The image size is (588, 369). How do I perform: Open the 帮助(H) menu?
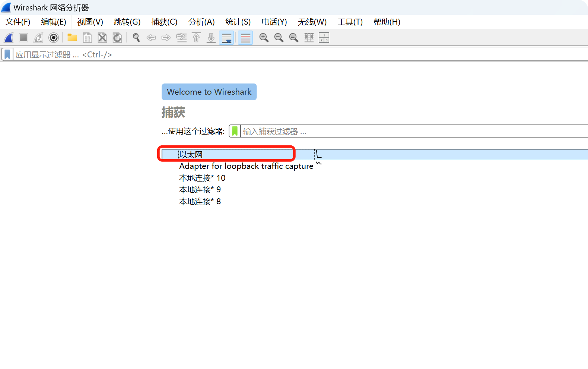click(387, 22)
